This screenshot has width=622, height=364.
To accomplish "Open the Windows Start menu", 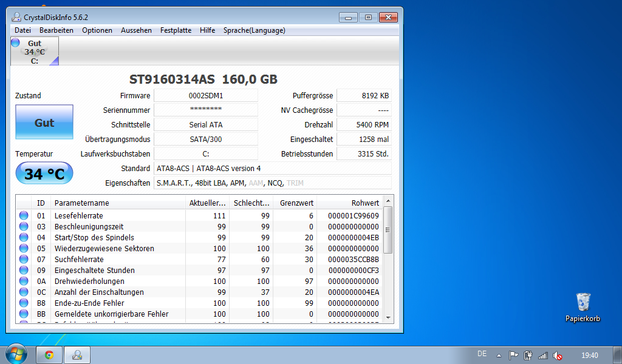I will point(16,354).
